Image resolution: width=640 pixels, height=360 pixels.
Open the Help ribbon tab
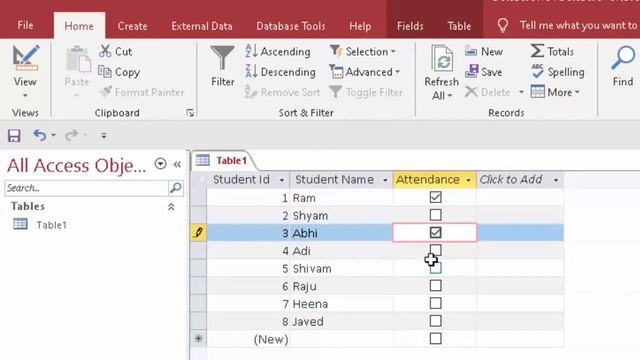[x=360, y=26]
